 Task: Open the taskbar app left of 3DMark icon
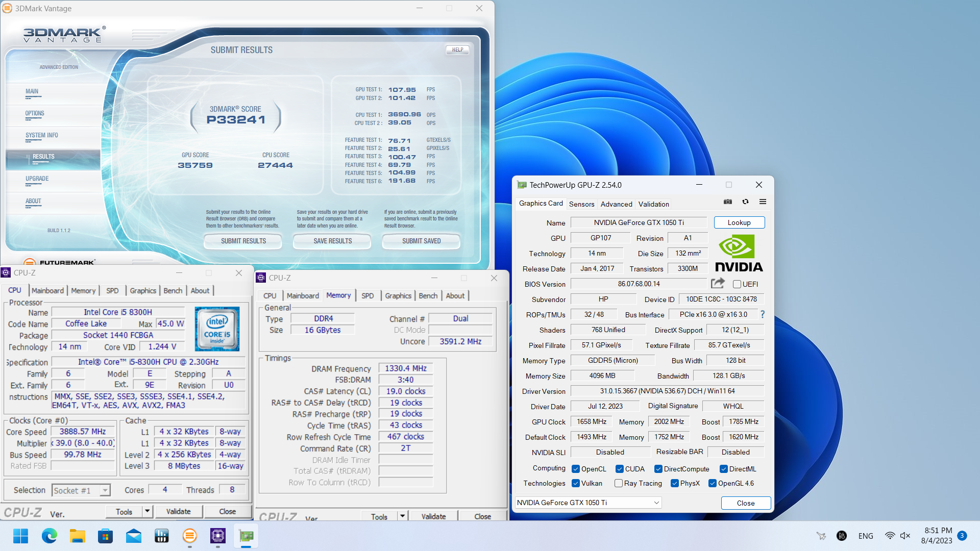[x=162, y=536]
